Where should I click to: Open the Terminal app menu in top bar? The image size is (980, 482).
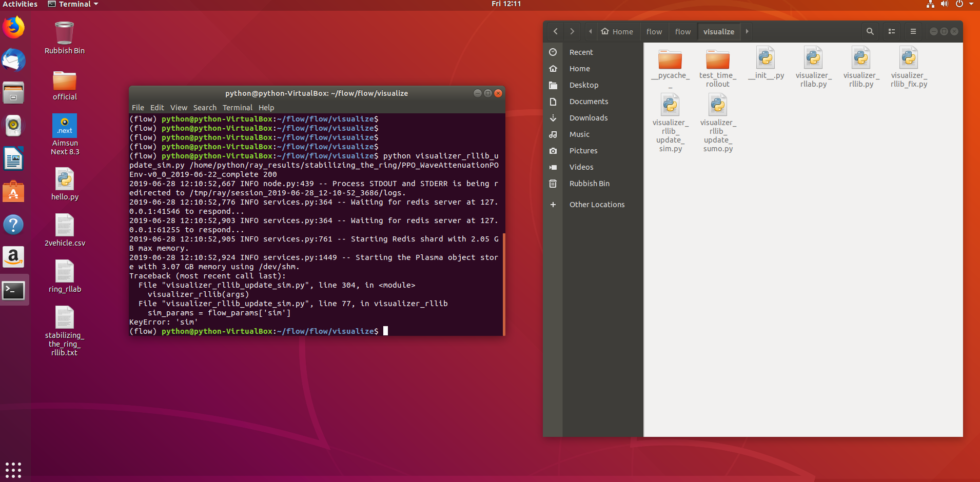click(x=73, y=4)
